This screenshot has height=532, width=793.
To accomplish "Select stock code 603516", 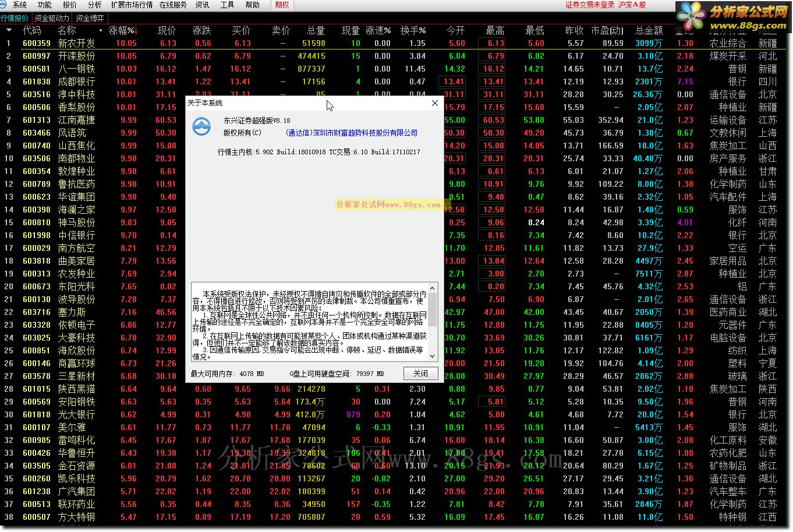I will (37, 94).
